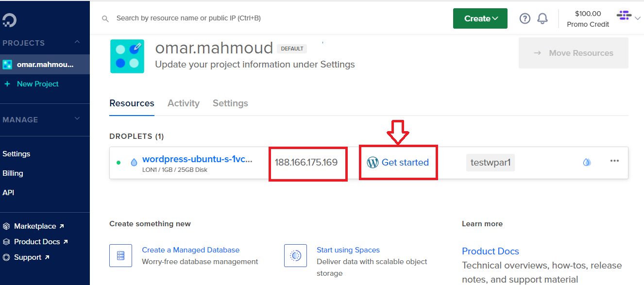Open the notifications bell
Viewport: 644px width, 285px height.
tap(542, 18)
